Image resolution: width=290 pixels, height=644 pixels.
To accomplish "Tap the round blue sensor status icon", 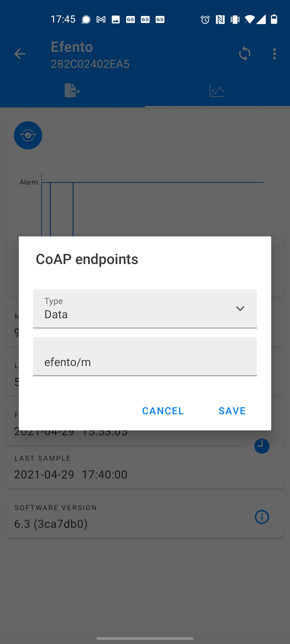I will click(x=28, y=136).
